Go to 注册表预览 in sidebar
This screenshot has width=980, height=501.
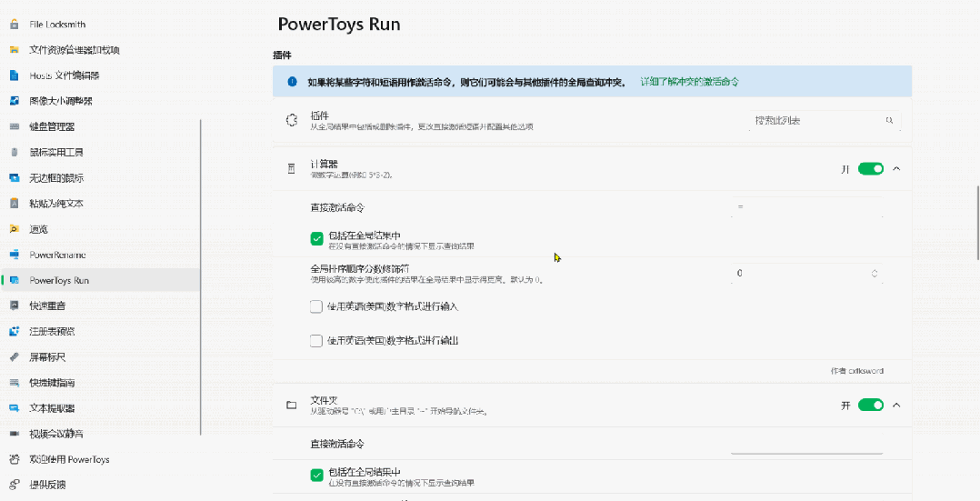pyautogui.click(x=100, y=332)
